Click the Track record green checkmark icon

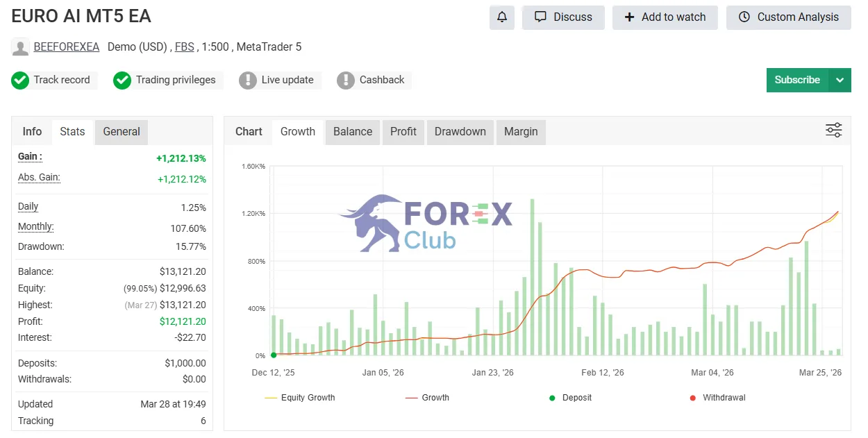point(20,81)
